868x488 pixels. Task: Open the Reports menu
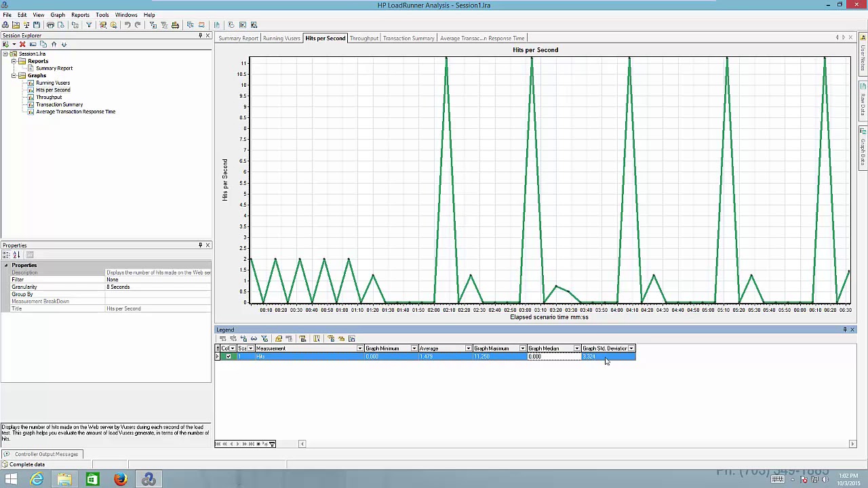[80, 15]
